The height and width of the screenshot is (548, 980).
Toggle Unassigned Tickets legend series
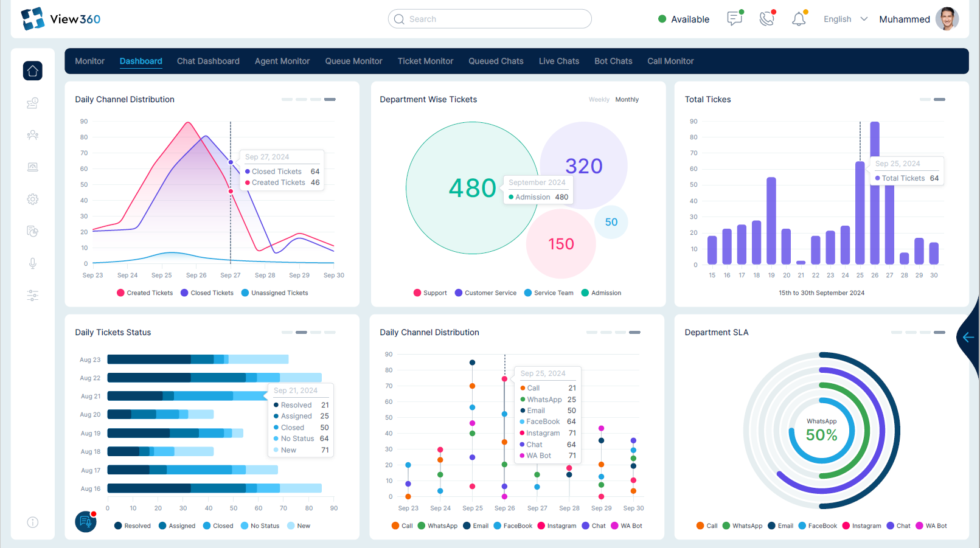pos(275,293)
